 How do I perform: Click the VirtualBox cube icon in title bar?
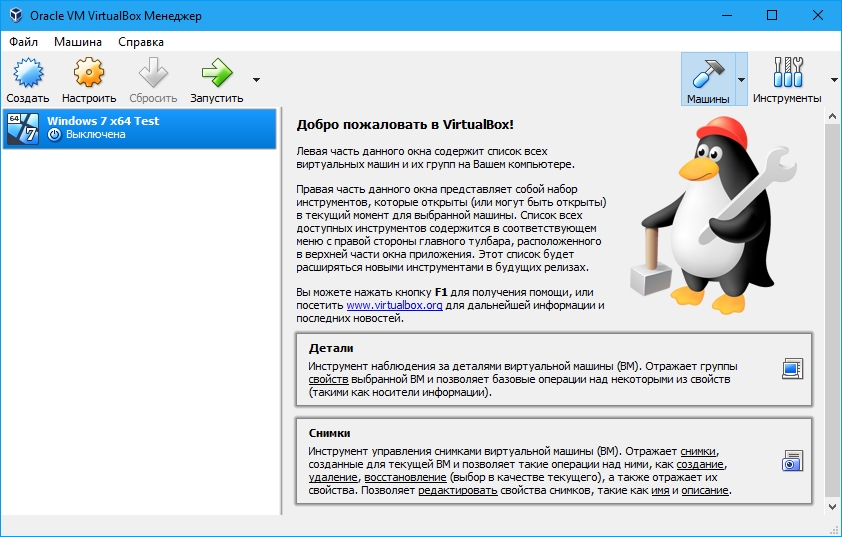coord(15,15)
